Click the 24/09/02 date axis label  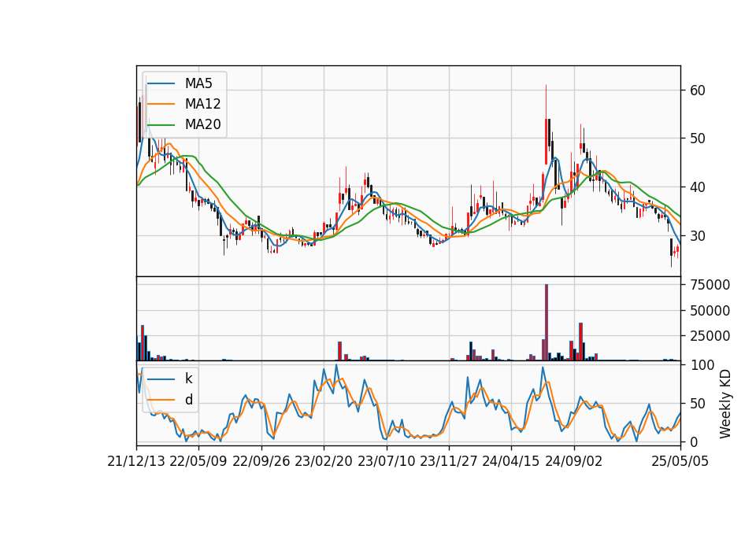[574, 461]
